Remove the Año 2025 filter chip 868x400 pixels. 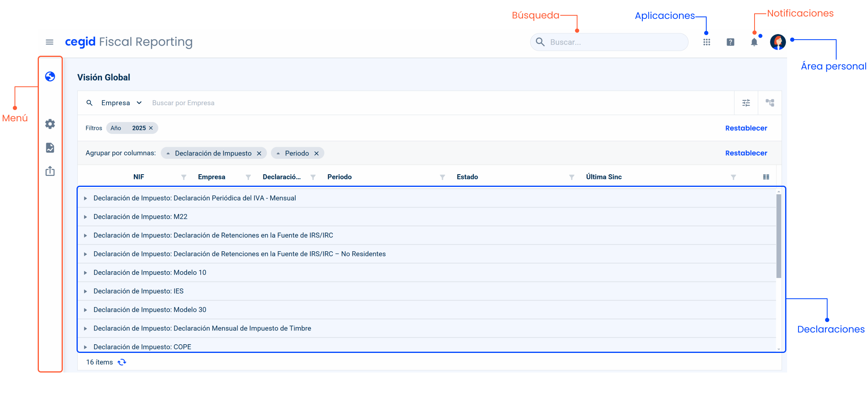[151, 128]
